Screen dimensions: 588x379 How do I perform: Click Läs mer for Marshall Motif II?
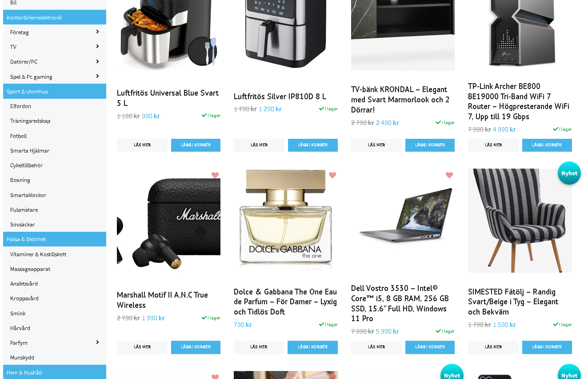[142, 347]
